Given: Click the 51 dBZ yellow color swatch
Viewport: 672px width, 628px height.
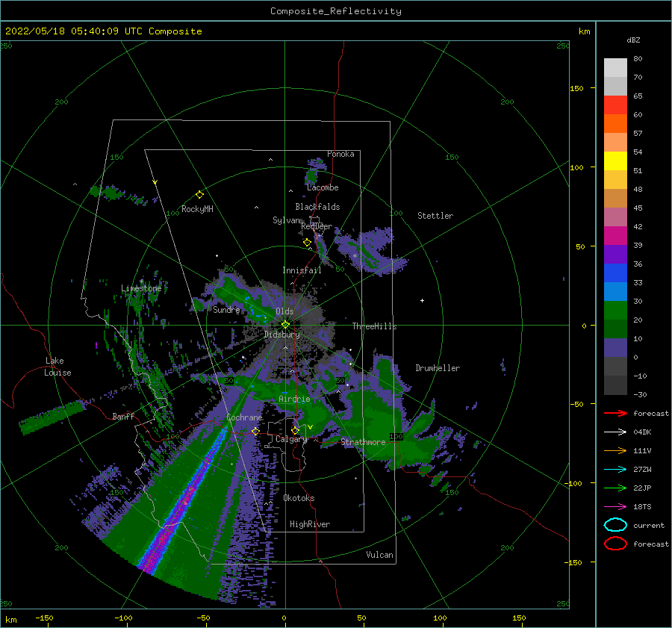Looking at the screenshot, I should click(x=615, y=161).
